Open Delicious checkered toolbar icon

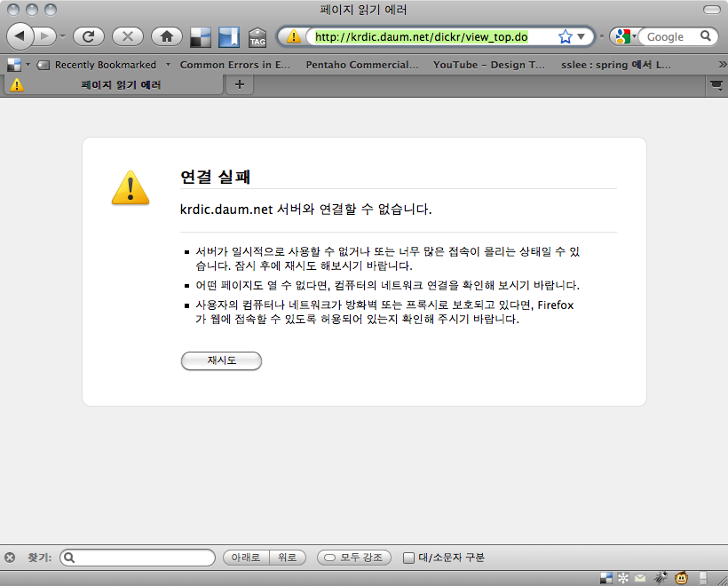(x=201, y=36)
